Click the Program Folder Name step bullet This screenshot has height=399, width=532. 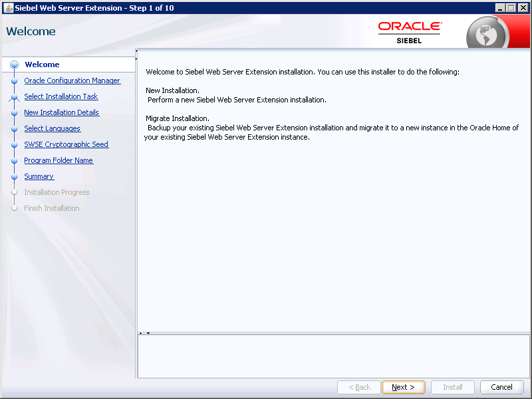pos(14,161)
